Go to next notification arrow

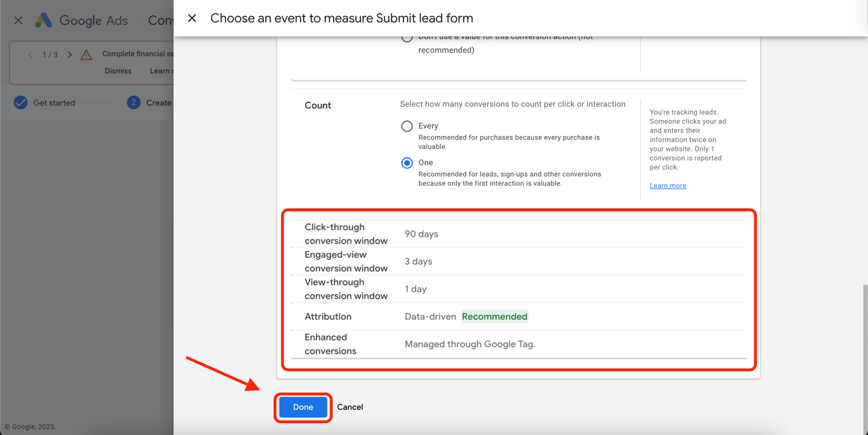[70, 55]
